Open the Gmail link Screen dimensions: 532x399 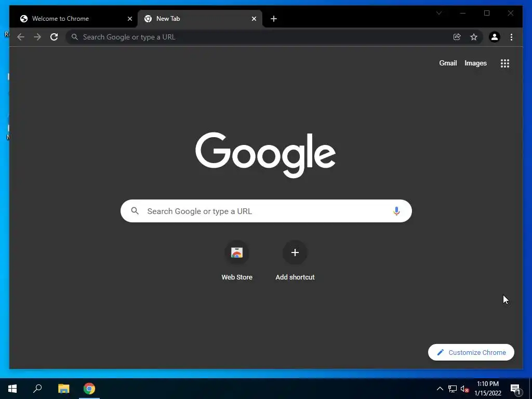[x=448, y=63]
